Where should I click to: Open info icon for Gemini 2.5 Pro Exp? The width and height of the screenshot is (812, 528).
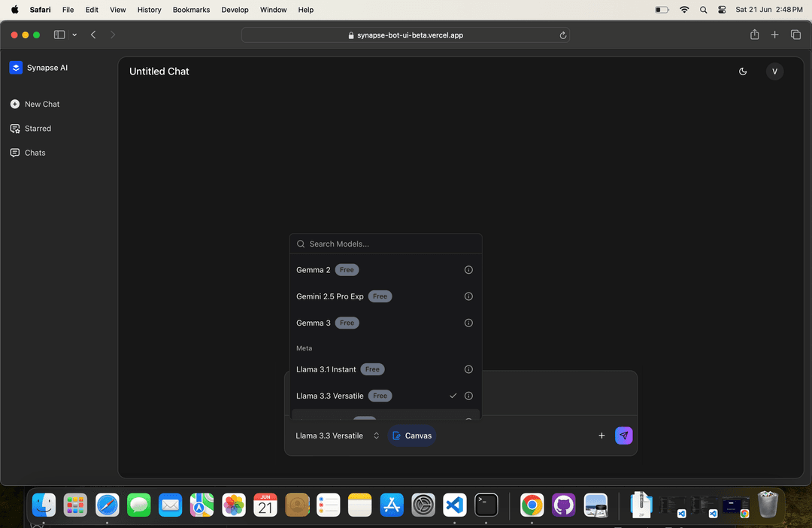coord(468,296)
